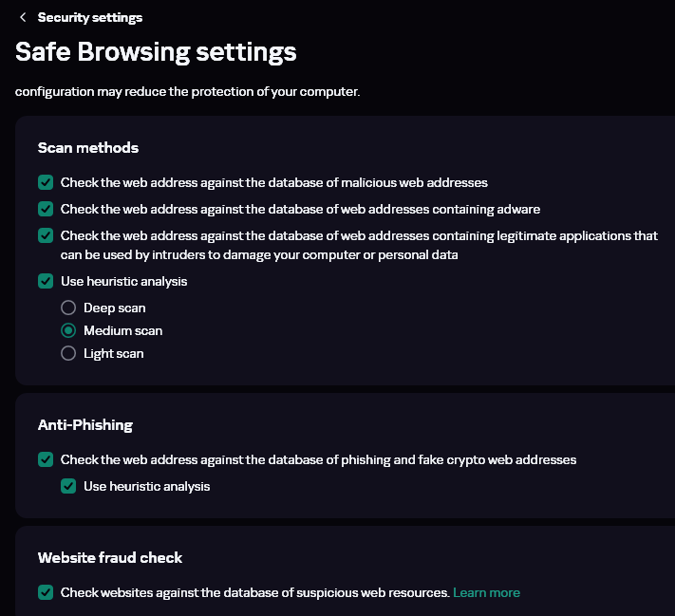Viewport: 675px width, 616px height.
Task: Uncheck the malicious web addresses database checkbox
Action: (x=46, y=182)
